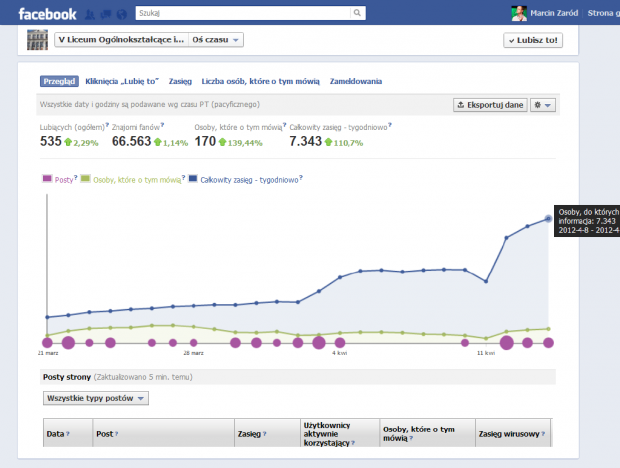Click help mark next to Znajomi fanów
Screen dimensions: 620x468
[x=162, y=125]
